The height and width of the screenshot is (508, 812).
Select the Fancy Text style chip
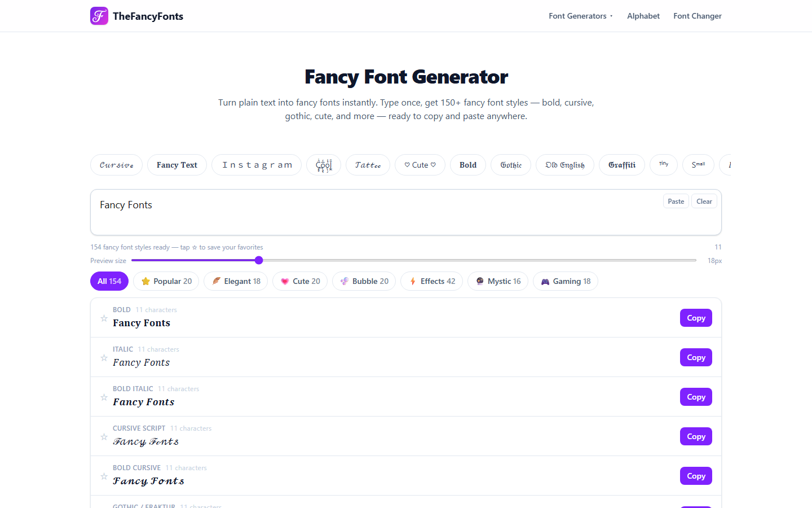click(x=177, y=165)
